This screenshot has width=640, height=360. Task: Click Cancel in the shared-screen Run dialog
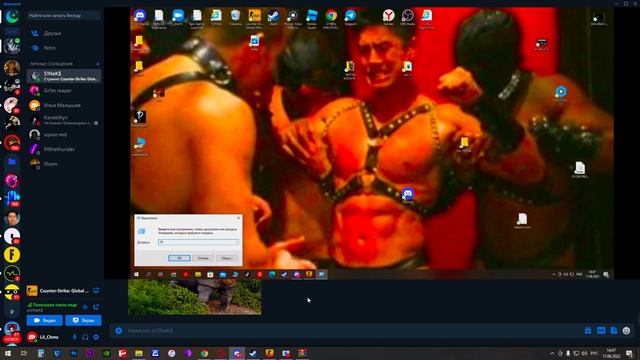point(203,258)
